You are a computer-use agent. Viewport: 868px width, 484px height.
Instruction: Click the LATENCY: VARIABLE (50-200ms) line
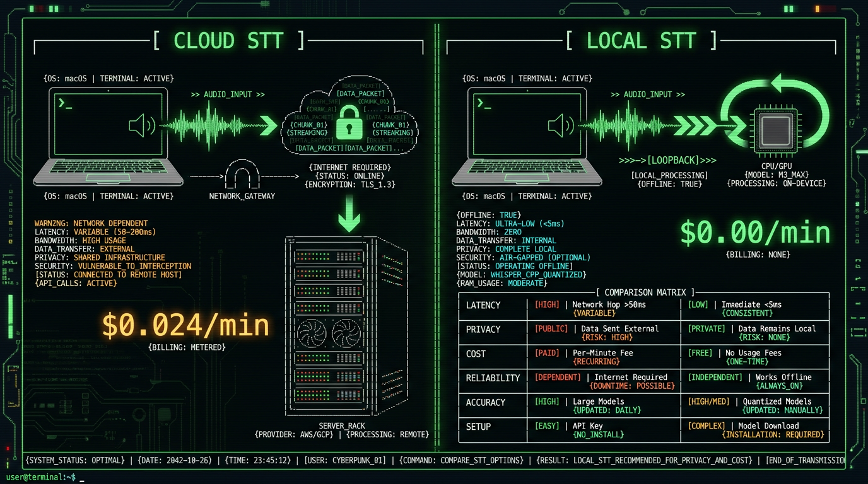tap(95, 232)
